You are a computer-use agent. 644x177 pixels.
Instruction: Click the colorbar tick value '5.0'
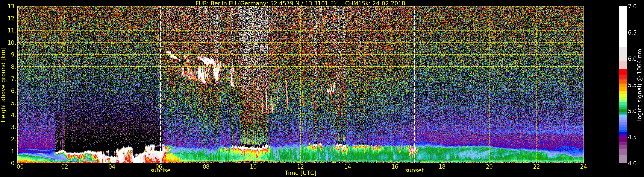(x=632, y=111)
